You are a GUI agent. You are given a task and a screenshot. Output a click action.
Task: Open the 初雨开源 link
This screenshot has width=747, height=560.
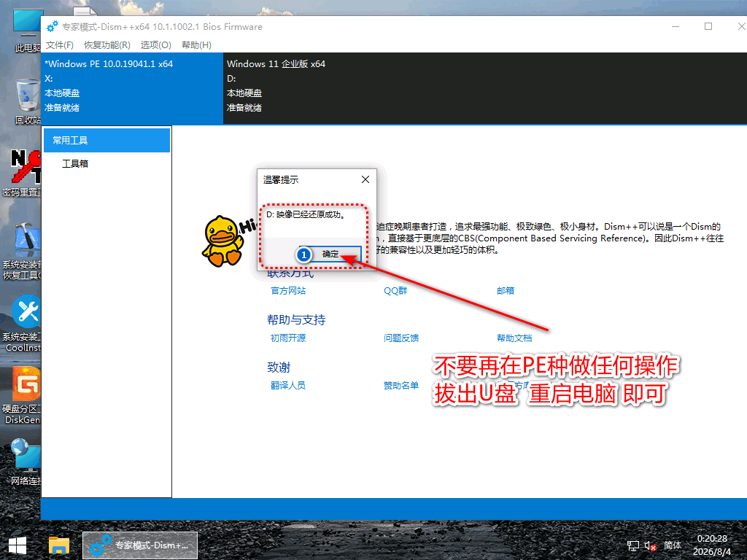287,338
